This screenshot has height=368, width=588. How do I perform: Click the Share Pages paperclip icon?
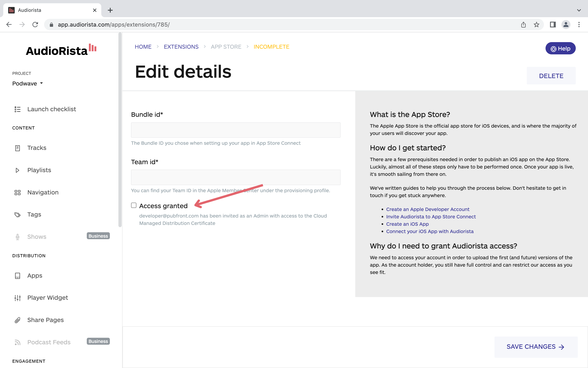pos(18,320)
